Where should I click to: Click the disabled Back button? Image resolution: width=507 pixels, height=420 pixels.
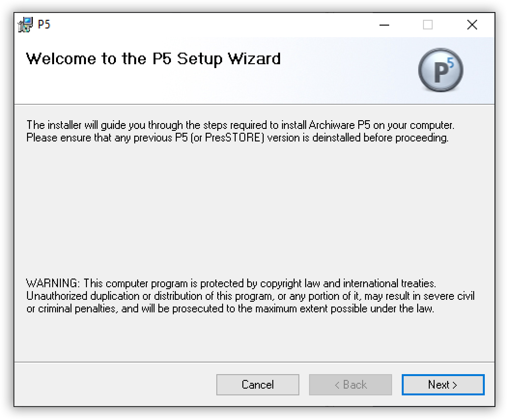(x=351, y=385)
